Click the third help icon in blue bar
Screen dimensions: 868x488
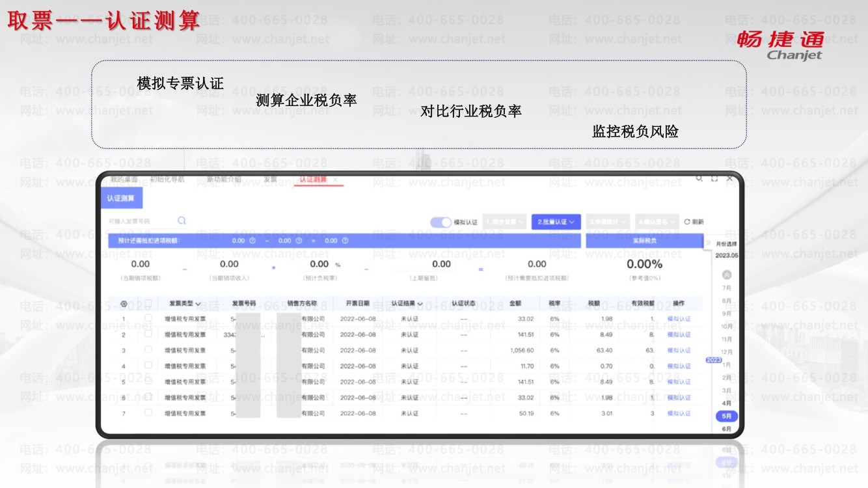[345, 241]
